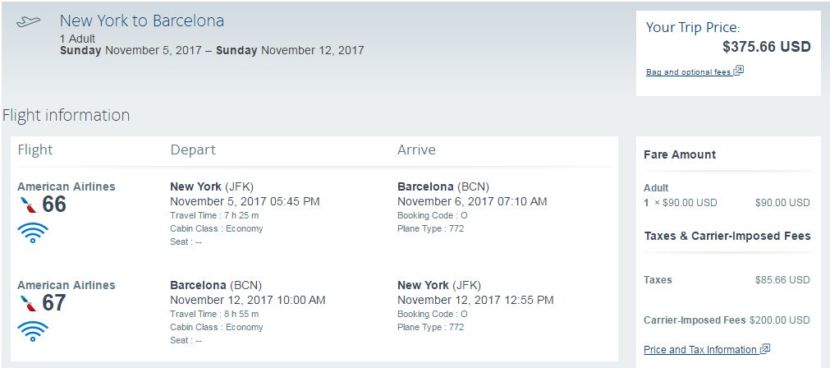Select the Arrive column header
The width and height of the screenshot is (830, 368).
click(x=417, y=150)
